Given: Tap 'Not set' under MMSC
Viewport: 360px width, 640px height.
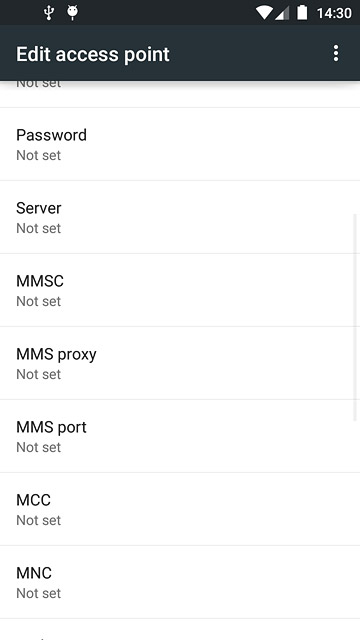Looking at the screenshot, I should click(x=38, y=301).
